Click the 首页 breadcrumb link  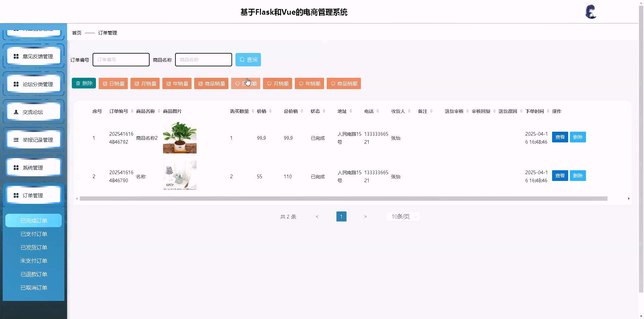(x=77, y=33)
